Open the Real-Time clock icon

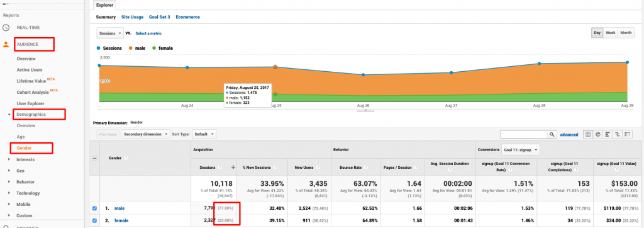pyautogui.click(x=6, y=28)
